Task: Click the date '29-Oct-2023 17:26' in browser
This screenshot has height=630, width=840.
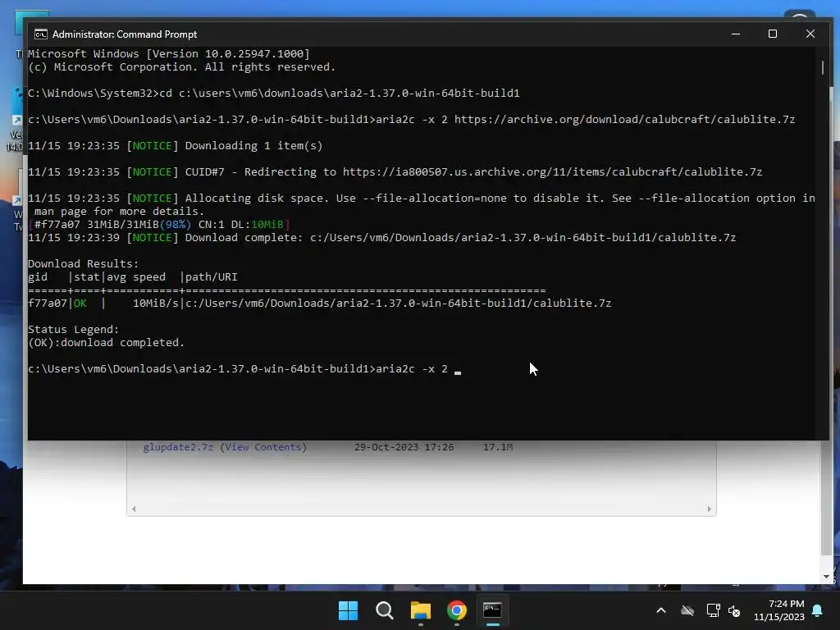Action: click(x=404, y=447)
